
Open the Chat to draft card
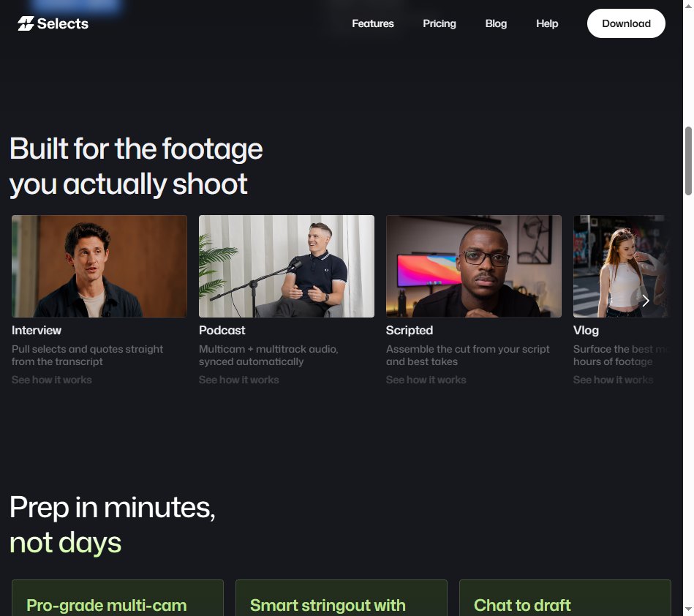click(565, 598)
